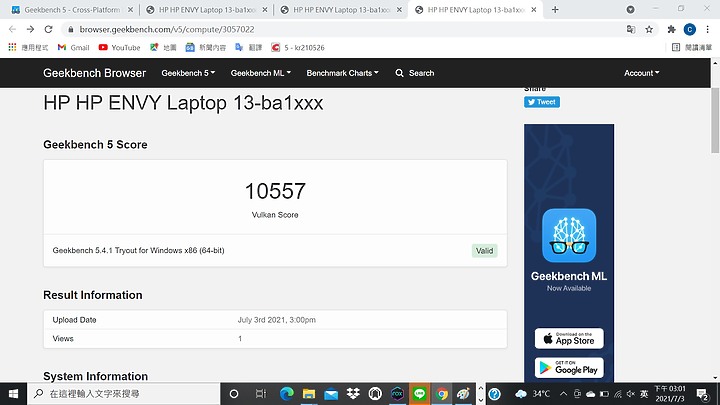Open Dropbox from taskbar
Image resolution: width=720 pixels, height=405 pixels.
coord(353,394)
